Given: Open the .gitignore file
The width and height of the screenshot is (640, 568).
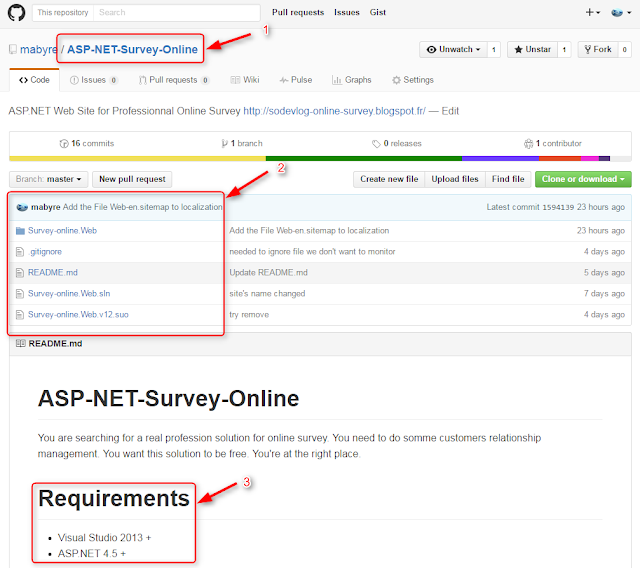Looking at the screenshot, I should pos(45,252).
